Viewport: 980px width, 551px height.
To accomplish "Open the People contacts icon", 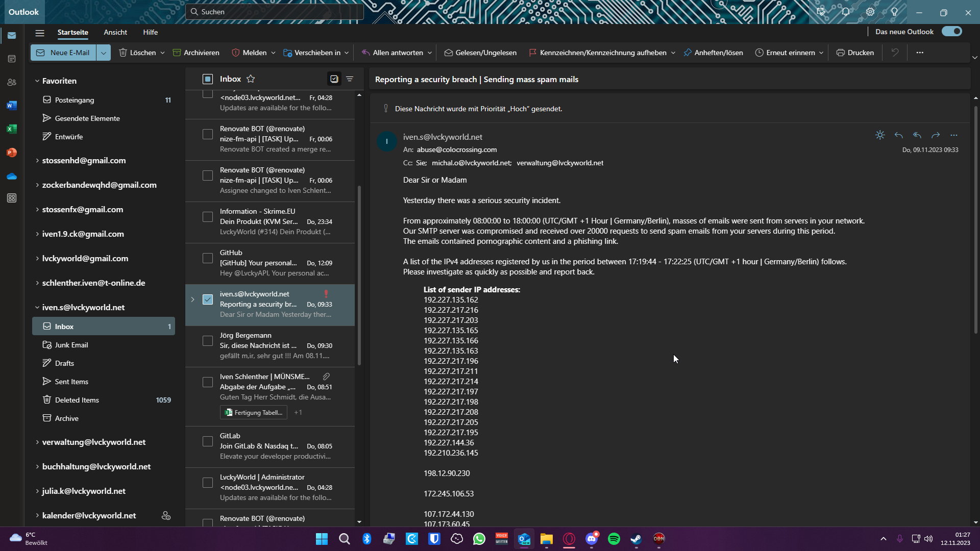I will point(12,82).
